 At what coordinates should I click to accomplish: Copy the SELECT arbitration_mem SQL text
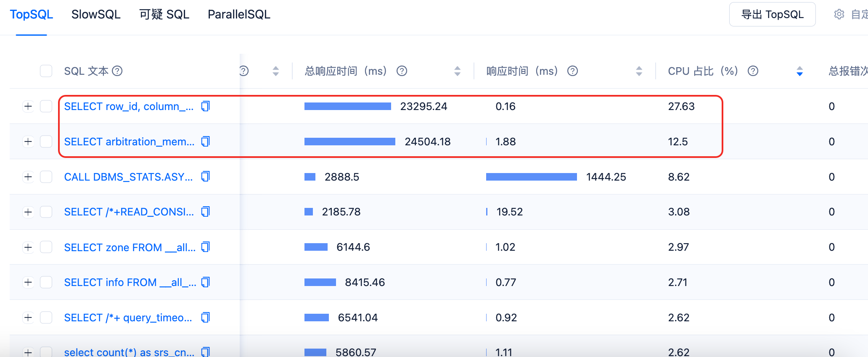(205, 142)
